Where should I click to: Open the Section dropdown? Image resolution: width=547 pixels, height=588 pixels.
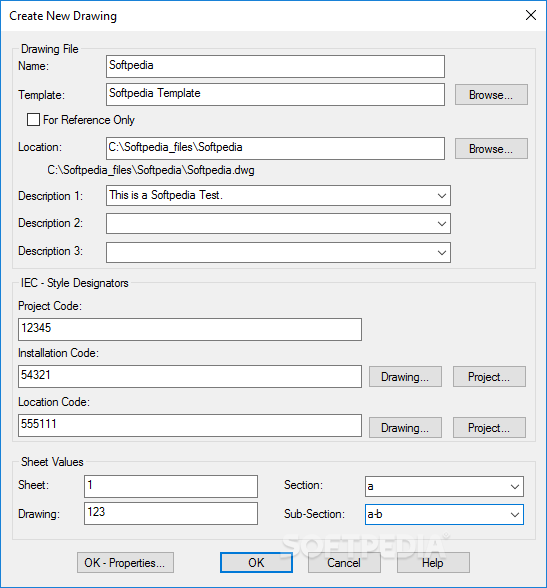tap(515, 487)
